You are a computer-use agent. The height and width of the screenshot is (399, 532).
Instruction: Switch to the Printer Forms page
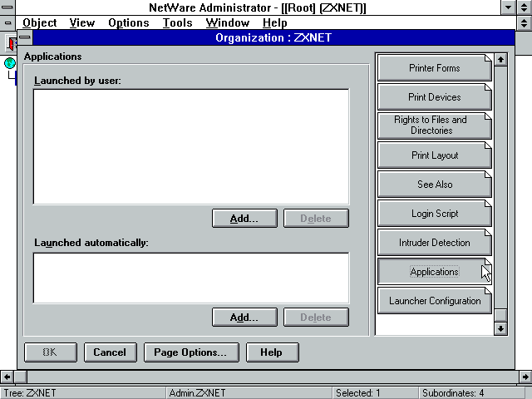pos(435,68)
